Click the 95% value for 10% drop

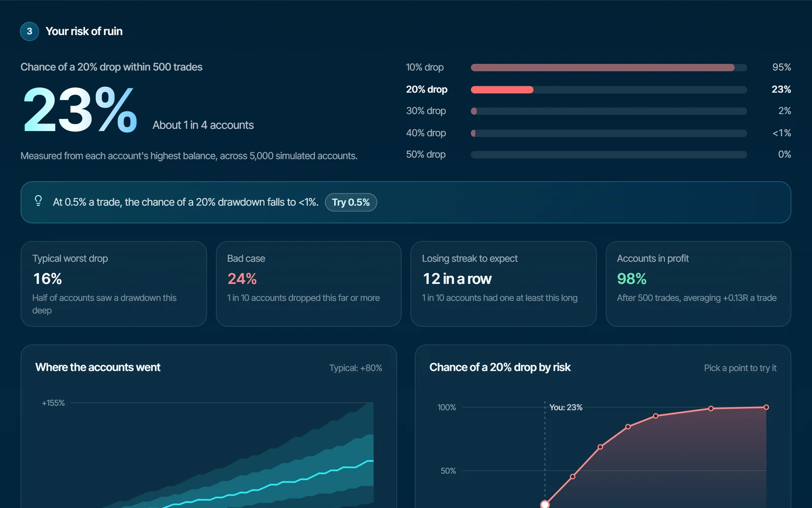pos(782,68)
